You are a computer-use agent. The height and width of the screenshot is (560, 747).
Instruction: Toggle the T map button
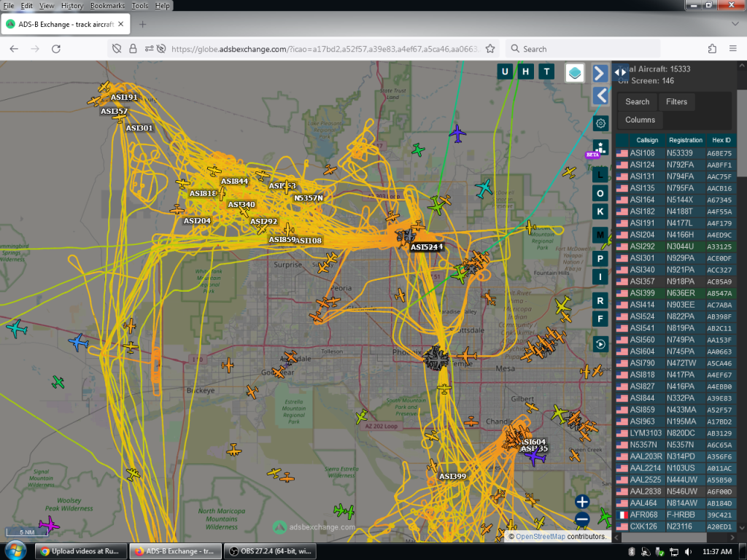546,71
